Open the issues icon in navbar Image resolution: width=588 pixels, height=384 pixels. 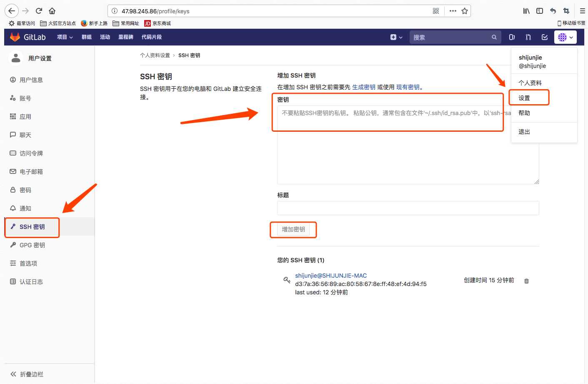point(512,37)
